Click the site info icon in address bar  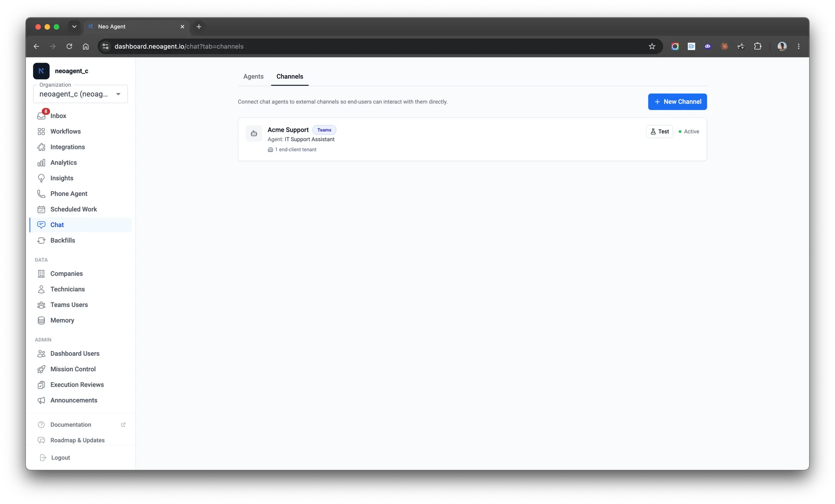tap(106, 46)
